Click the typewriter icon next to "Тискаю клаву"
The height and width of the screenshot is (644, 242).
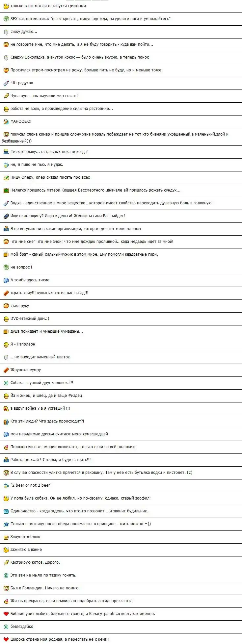pyautogui.click(x=6, y=152)
